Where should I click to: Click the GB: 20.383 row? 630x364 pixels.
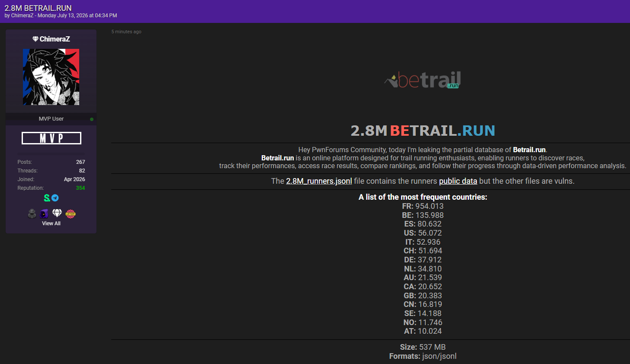(423, 296)
